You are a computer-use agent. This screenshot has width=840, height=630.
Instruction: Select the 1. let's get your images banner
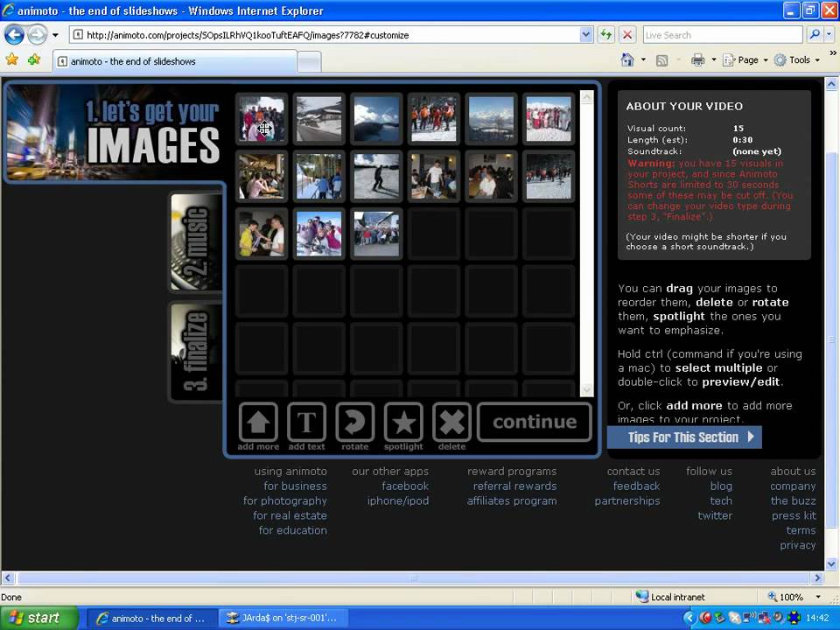[x=115, y=132]
